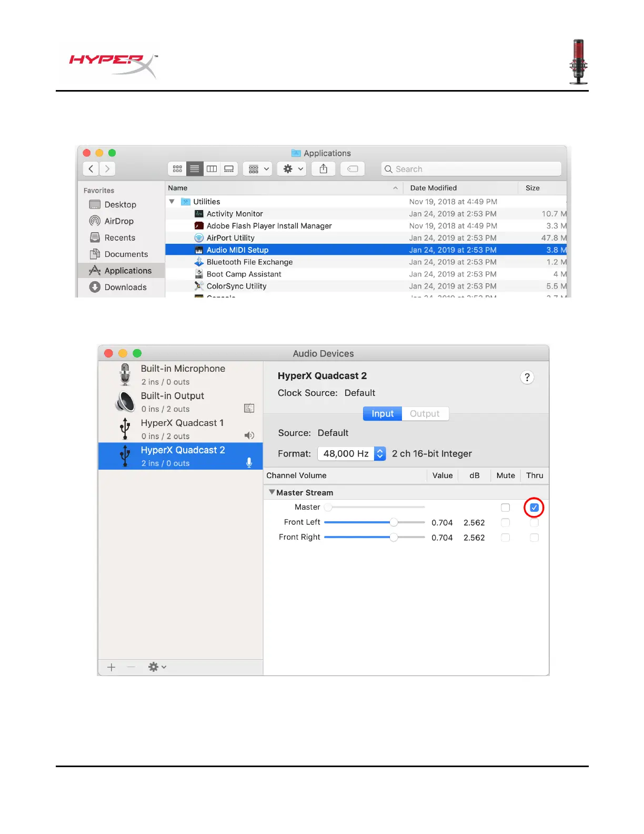Switch to the Input tab
Image resolution: width=644 pixels, height=834 pixels.
(383, 414)
